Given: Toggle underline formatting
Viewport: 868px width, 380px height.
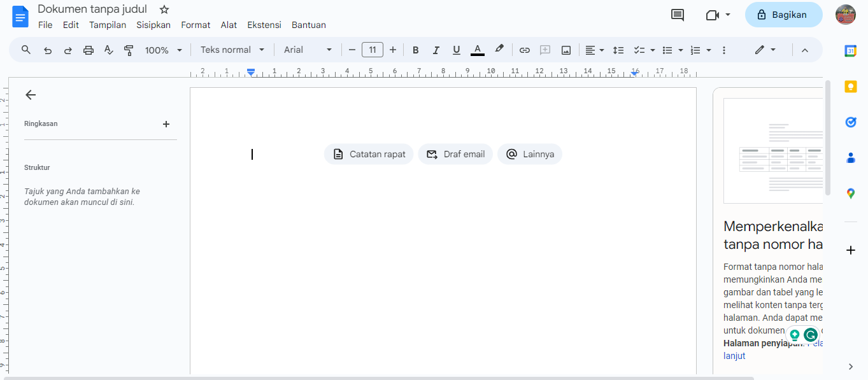Looking at the screenshot, I should click(457, 50).
